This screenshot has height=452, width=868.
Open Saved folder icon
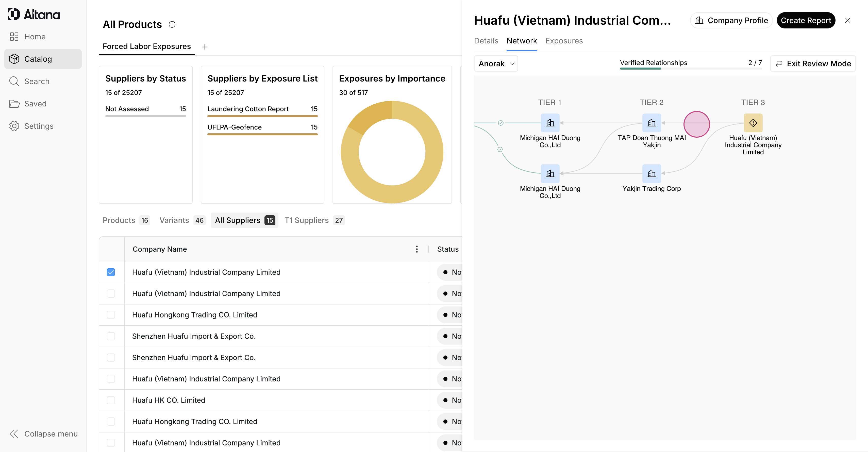click(x=14, y=104)
